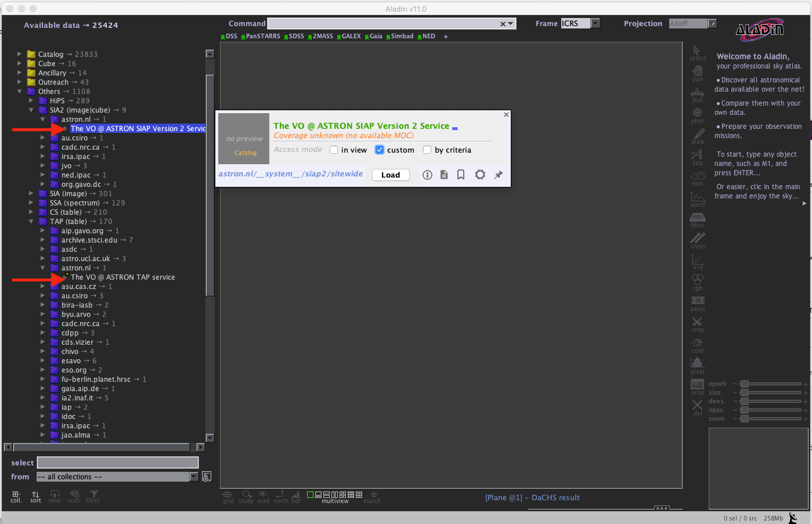Open the pixel tool
The width and height of the screenshot is (812, 524).
(698, 367)
